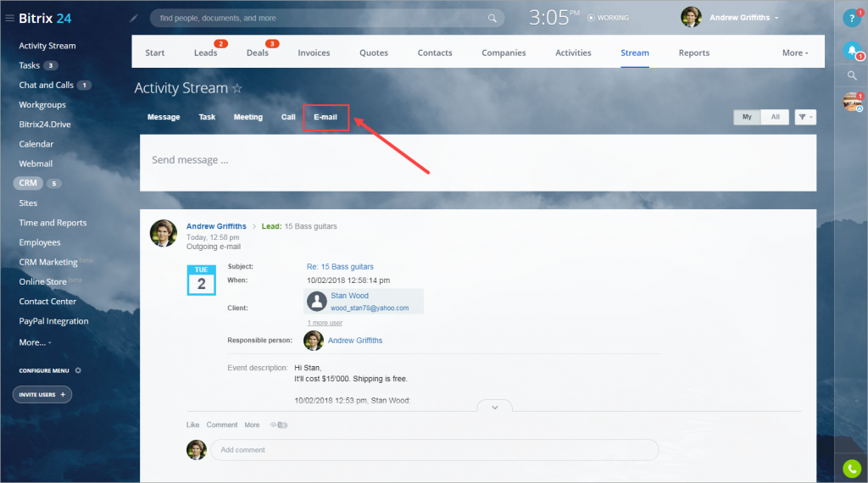Open the hamburger menu beside Bitrix 24
The height and width of the screenshot is (483, 868).
point(9,19)
